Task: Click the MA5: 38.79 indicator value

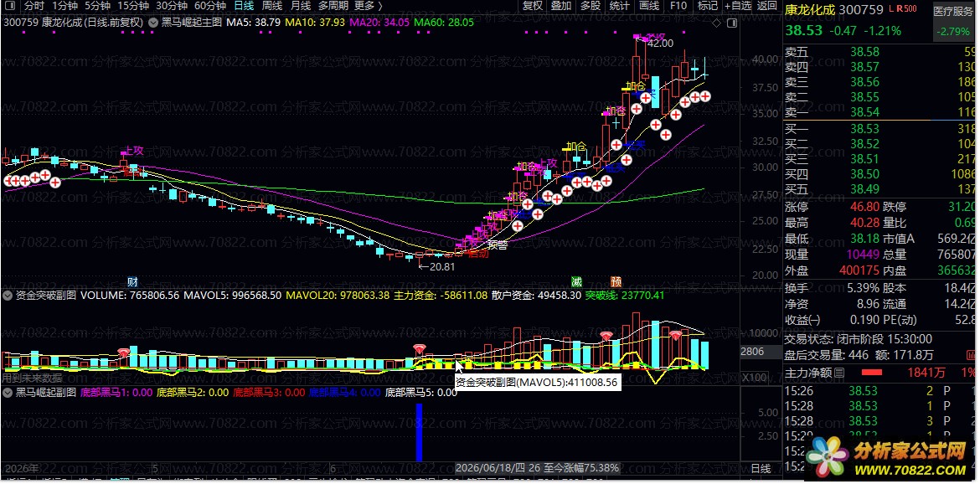Action: tap(253, 22)
